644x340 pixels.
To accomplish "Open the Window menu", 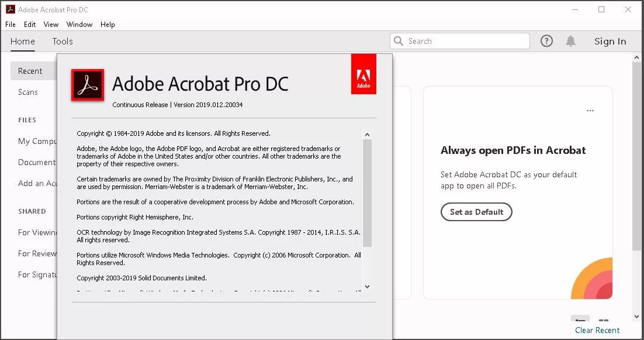I will point(79,24).
